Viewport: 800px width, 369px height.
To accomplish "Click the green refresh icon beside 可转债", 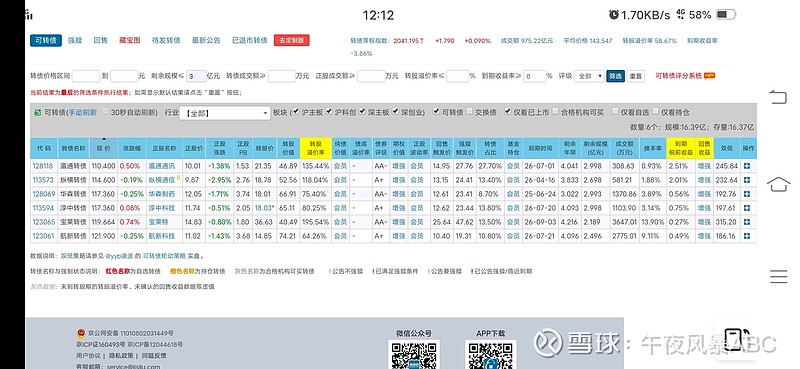I will [x=37, y=112].
